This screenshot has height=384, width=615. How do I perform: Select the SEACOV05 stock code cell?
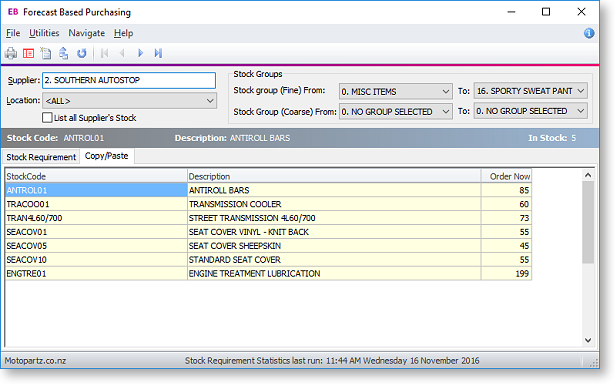96,246
